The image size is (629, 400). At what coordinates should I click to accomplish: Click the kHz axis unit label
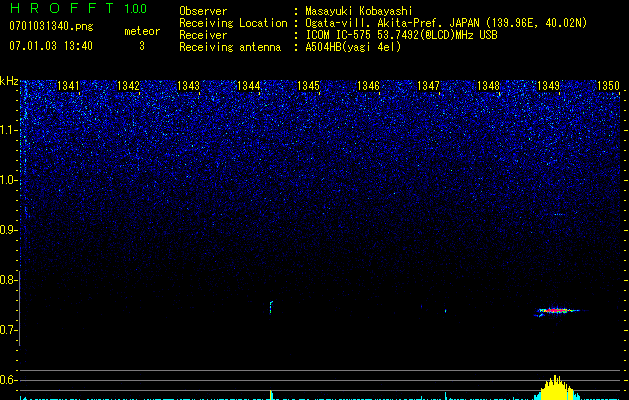(9, 81)
